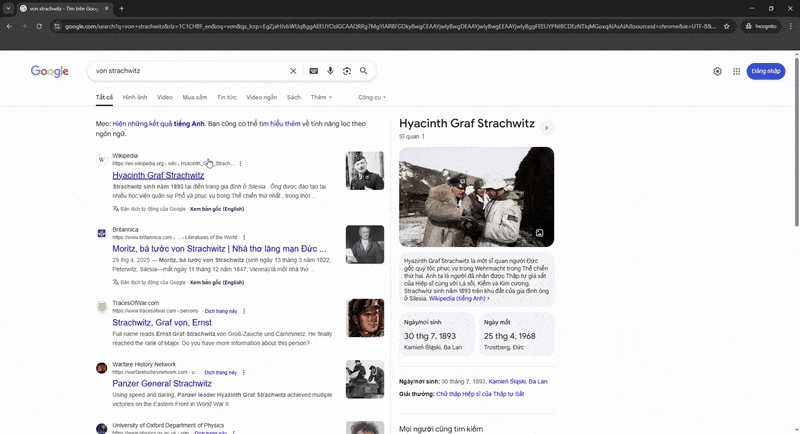View site information icon in the address bar
Image resolution: width=800 pixels, height=434 pixels.
(x=57, y=26)
